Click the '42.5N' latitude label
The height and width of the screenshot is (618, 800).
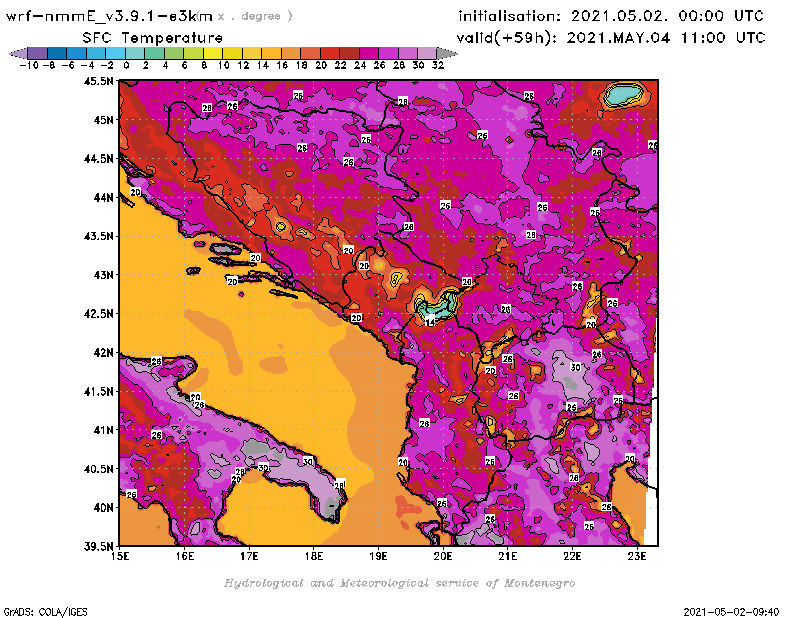tap(98, 314)
